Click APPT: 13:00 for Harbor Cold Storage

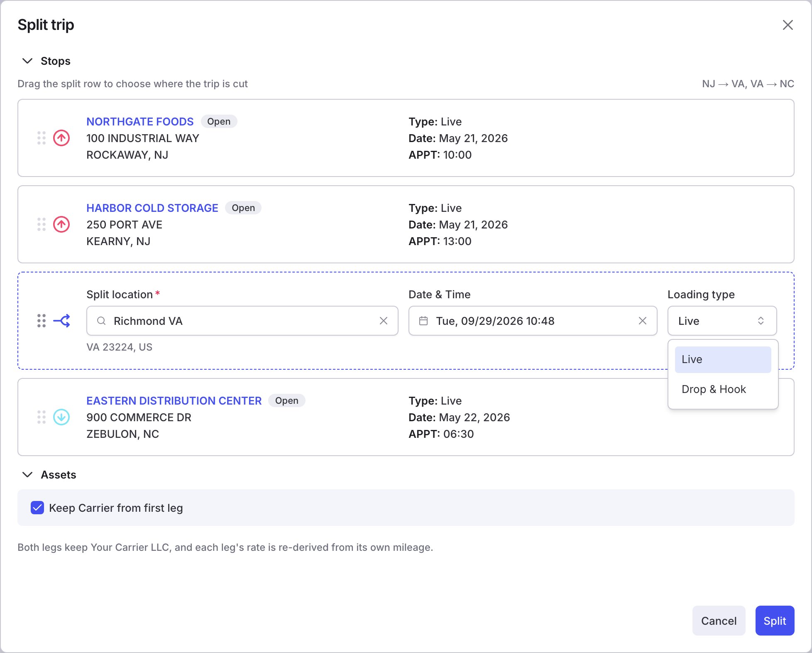tap(440, 241)
